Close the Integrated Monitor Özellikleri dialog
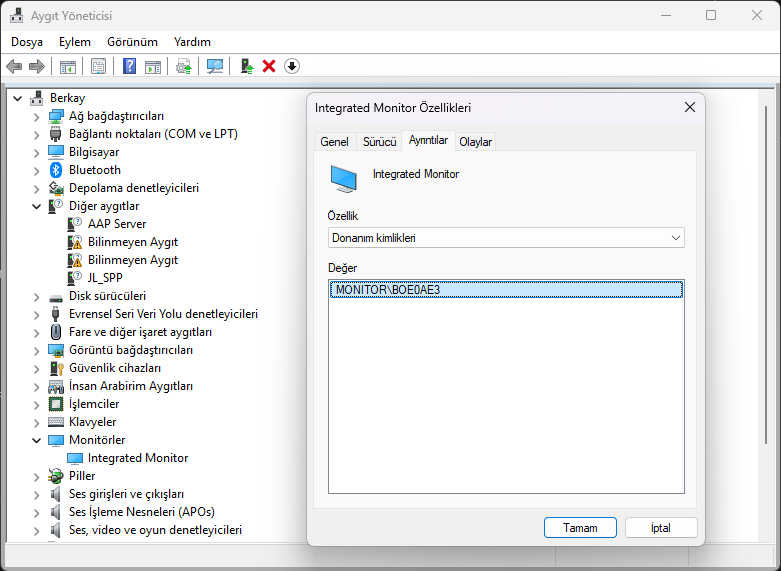Screen dimensions: 781x571 click(x=690, y=107)
